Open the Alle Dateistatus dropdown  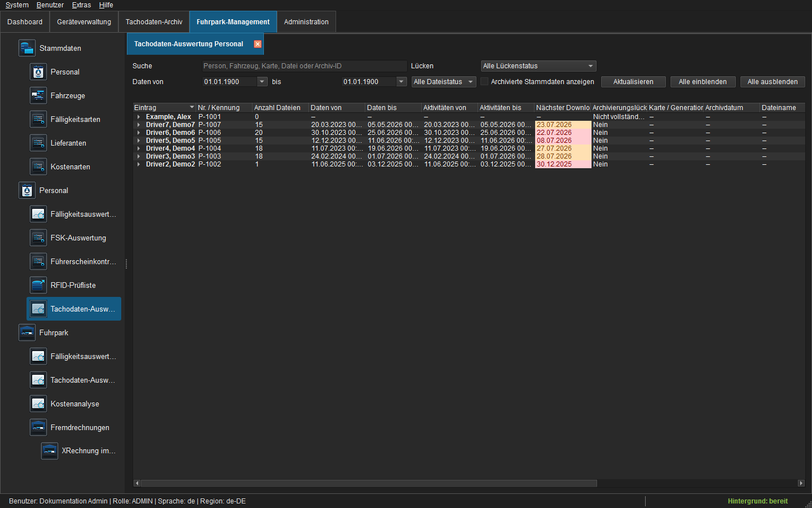point(444,82)
